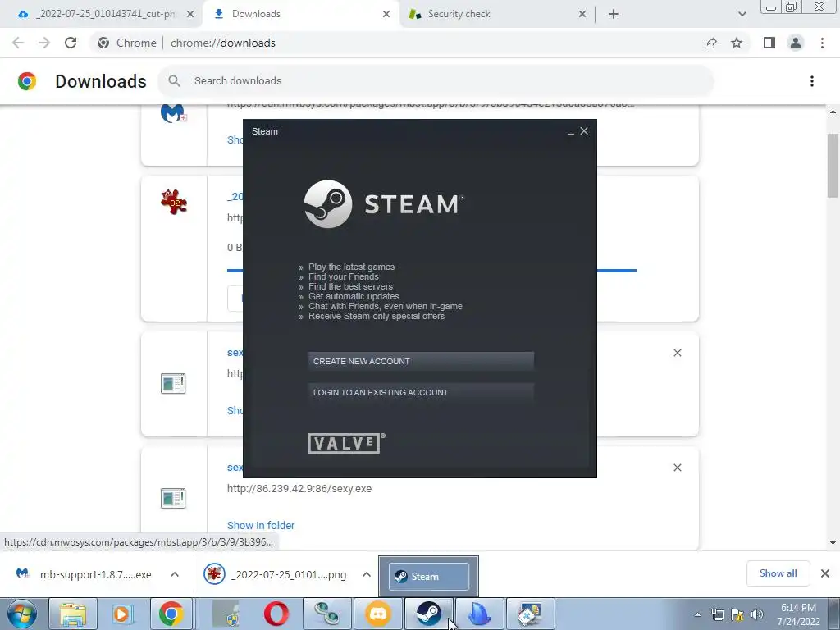Share this page icon

(x=710, y=43)
